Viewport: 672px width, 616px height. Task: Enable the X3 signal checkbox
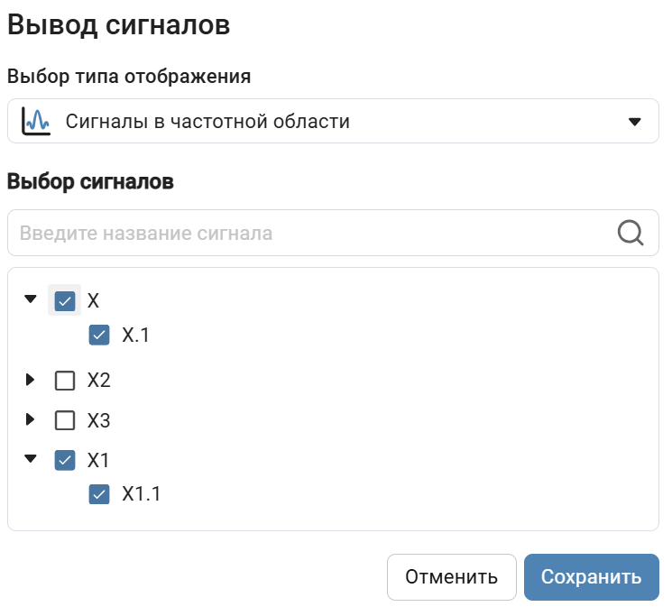[65, 420]
